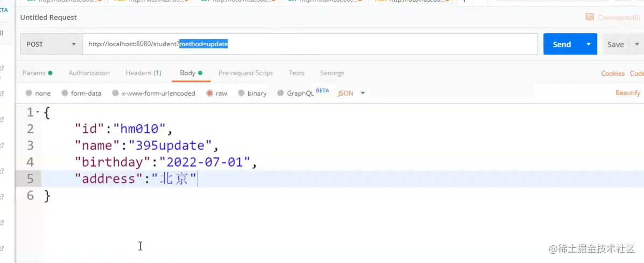Open the Pre-request Script tab

245,73
